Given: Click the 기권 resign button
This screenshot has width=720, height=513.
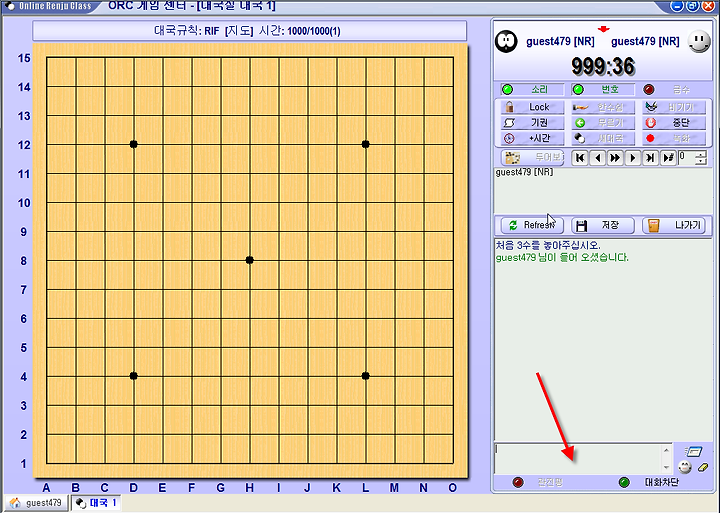Looking at the screenshot, I should click(533, 123).
